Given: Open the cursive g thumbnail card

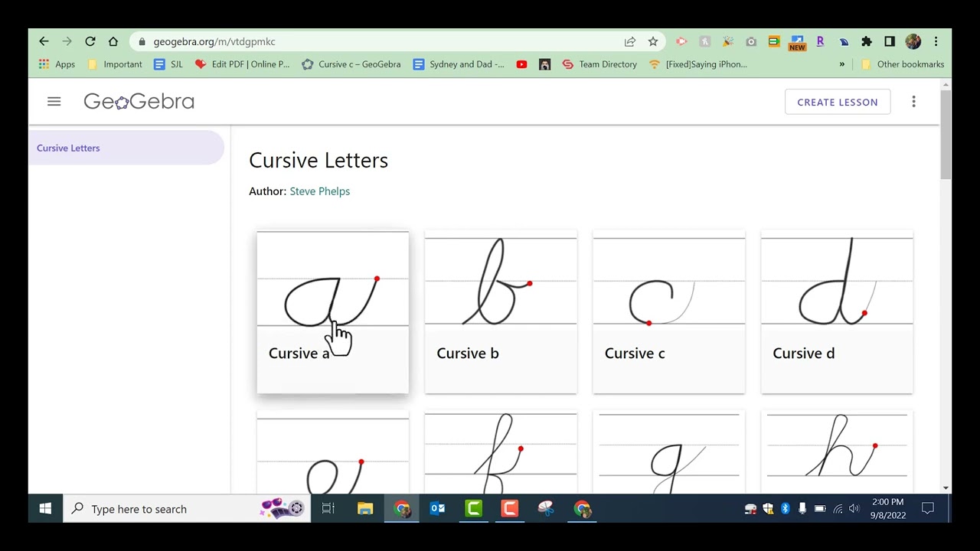Looking at the screenshot, I should [x=668, y=452].
